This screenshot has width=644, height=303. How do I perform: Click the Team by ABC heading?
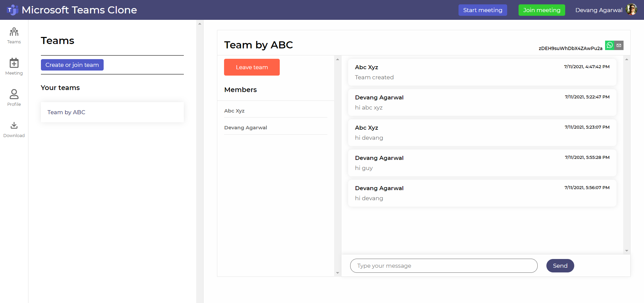tap(258, 45)
